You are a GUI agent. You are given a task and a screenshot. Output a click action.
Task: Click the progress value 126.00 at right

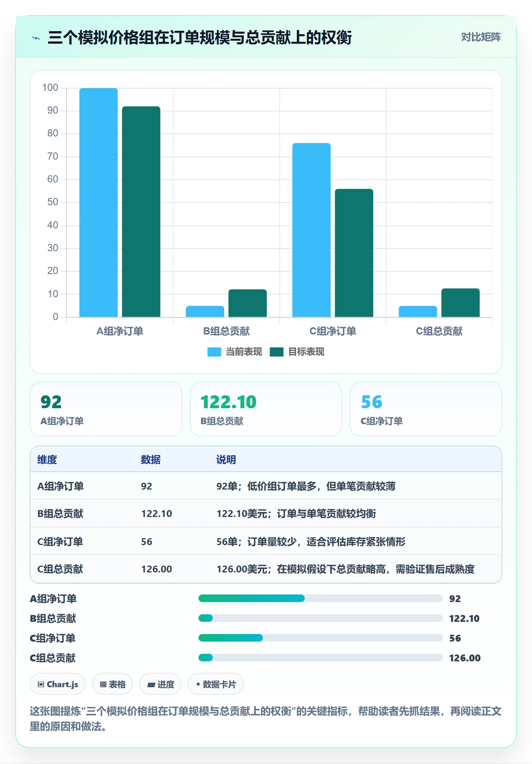[x=465, y=658]
